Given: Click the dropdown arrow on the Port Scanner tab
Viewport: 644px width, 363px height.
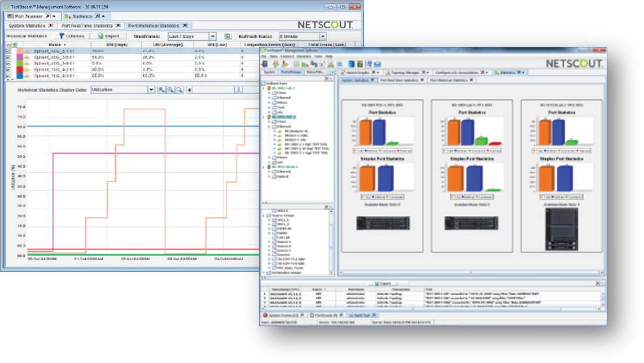Looking at the screenshot, I should [54, 16].
